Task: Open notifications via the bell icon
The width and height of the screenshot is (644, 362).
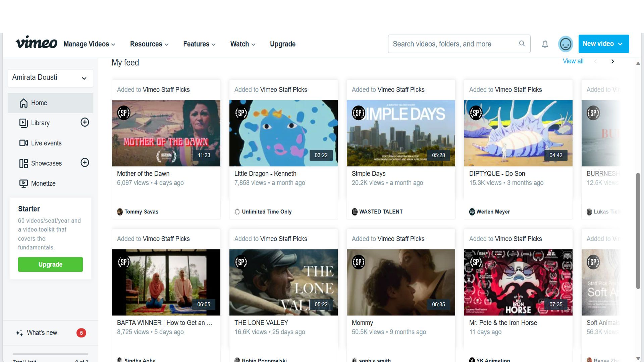Action: click(x=545, y=44)
